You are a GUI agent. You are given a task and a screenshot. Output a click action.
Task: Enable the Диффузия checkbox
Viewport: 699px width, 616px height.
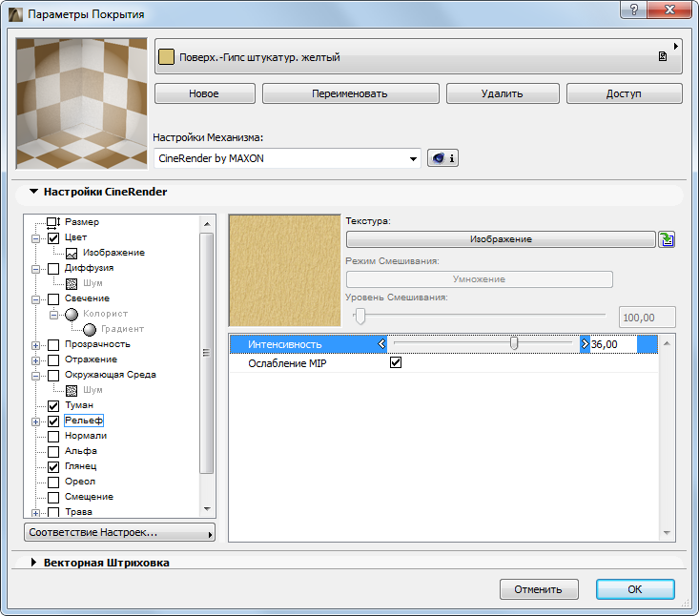[x=53, y=268]
